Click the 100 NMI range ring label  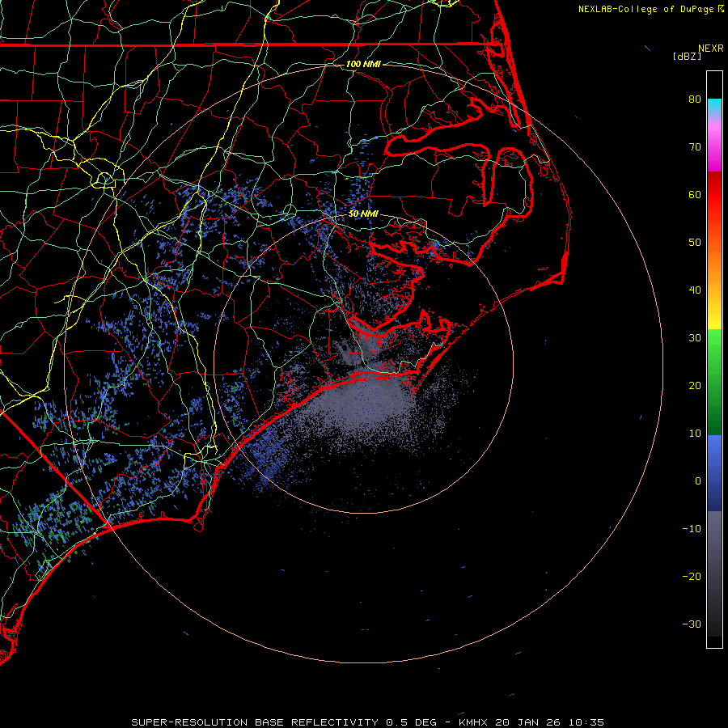363,64
